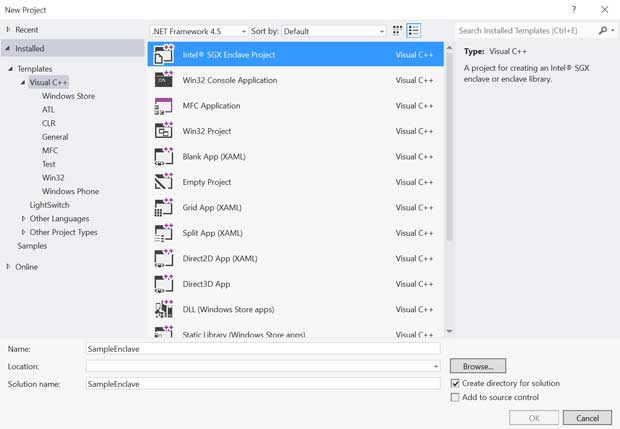The width and height of the screenshot is (620, 429).
Task: Click the Win32 Console Application template icon
Action: [164, 79]
